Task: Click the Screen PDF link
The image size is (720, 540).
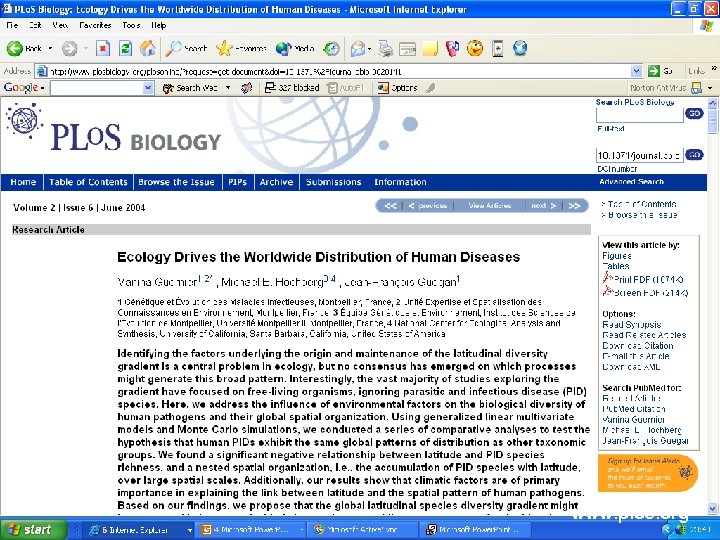Action: (651, 292)
